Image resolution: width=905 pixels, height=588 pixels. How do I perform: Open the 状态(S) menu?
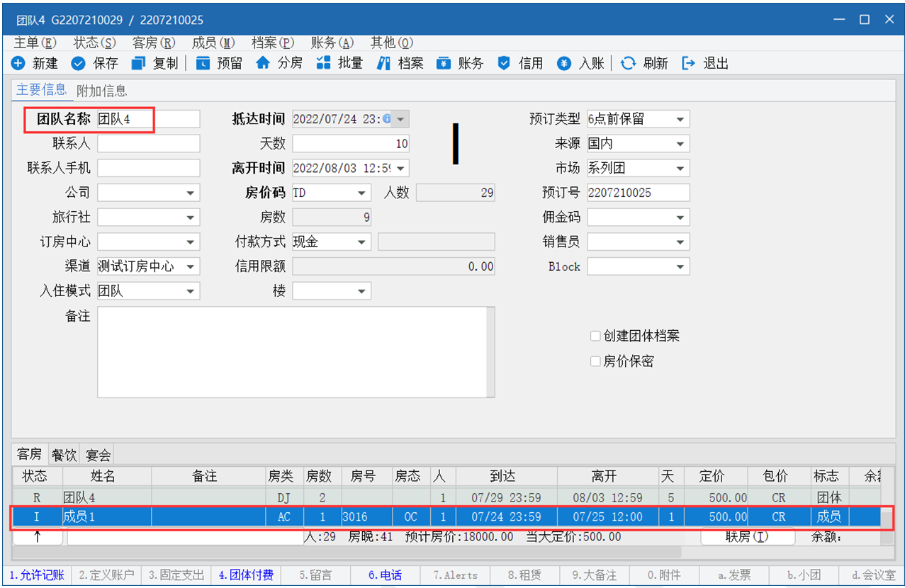click(94, 43)
